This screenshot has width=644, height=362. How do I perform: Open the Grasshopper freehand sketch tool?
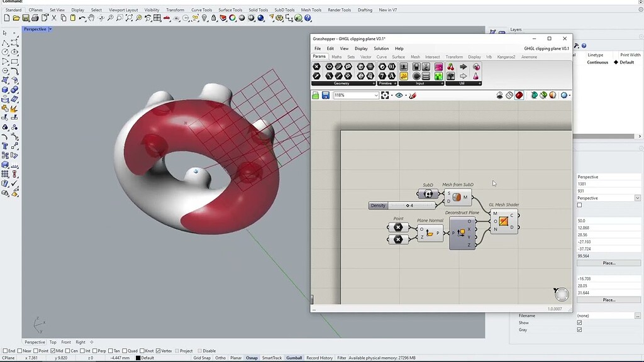point(413,95)
